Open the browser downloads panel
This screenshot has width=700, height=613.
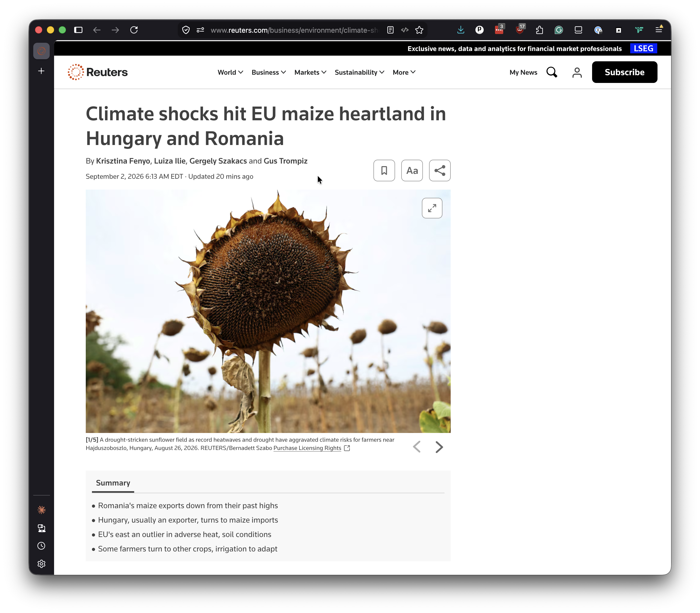(461, 30)
